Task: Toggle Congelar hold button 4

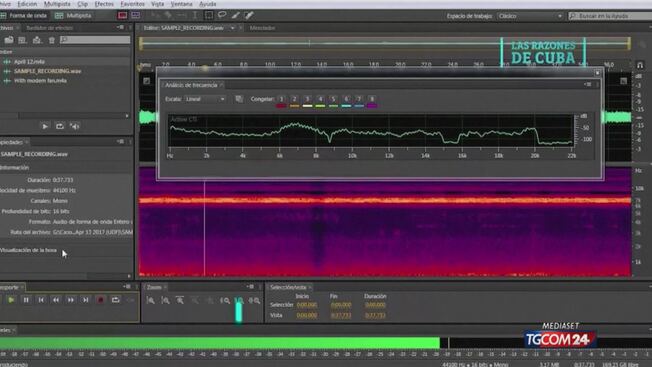Action: tap(320, 99)
